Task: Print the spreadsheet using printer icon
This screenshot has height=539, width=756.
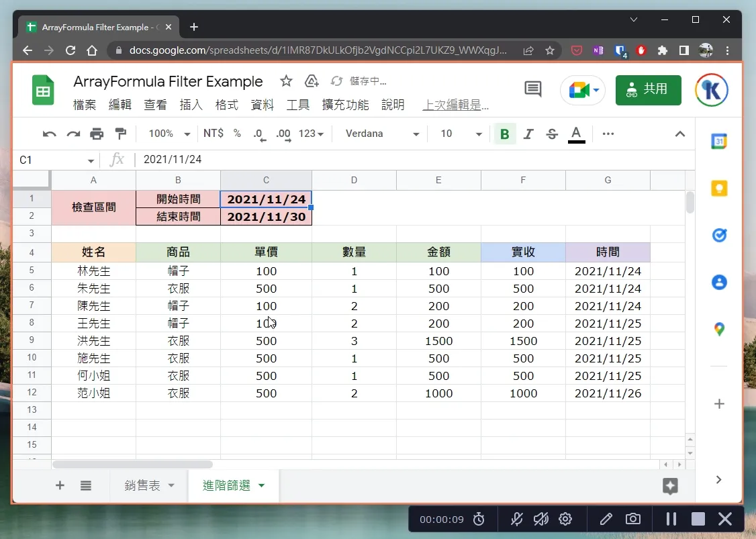Action: point(97,134)
